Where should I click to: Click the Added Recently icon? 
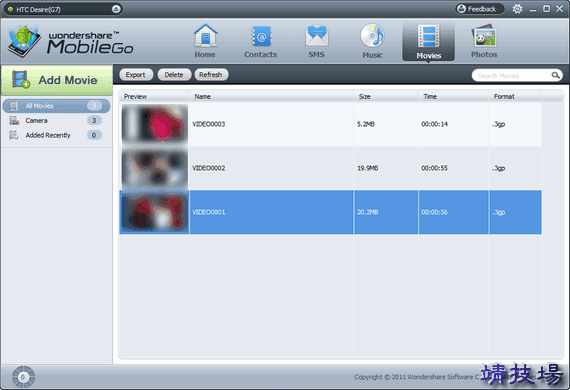tap(14, 135)
